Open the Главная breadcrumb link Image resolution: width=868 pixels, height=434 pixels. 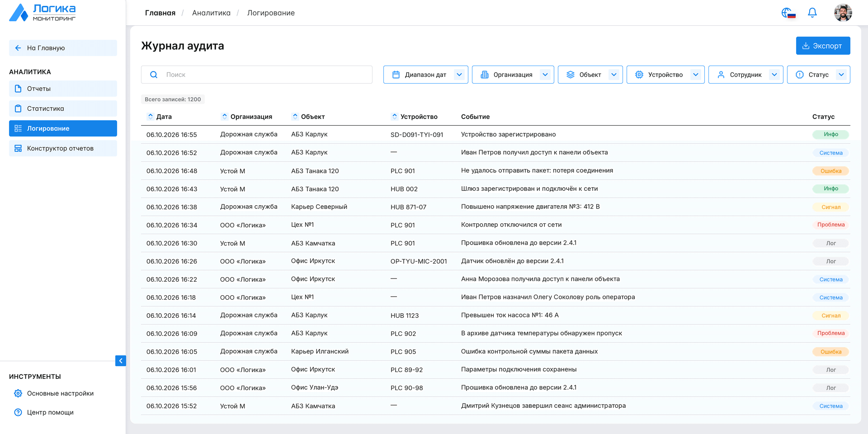pyautogui.click(x=160, y=13)
